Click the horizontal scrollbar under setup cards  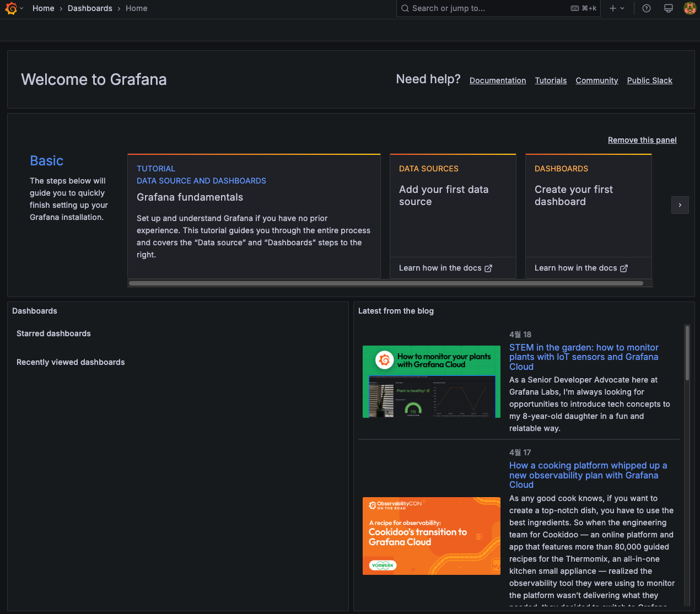[x=386, y=283]
